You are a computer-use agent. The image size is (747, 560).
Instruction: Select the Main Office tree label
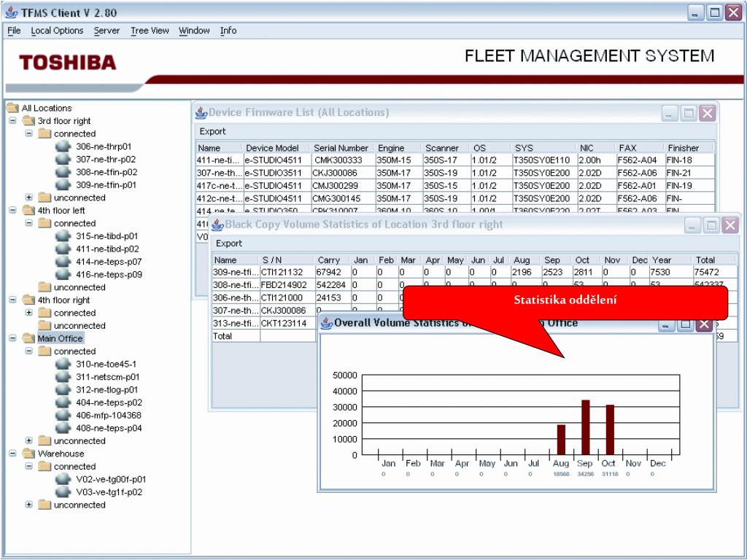coord(60,338)
